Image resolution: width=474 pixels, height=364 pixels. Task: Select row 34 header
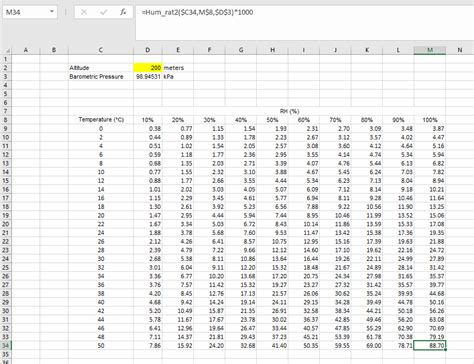[5, 346]
